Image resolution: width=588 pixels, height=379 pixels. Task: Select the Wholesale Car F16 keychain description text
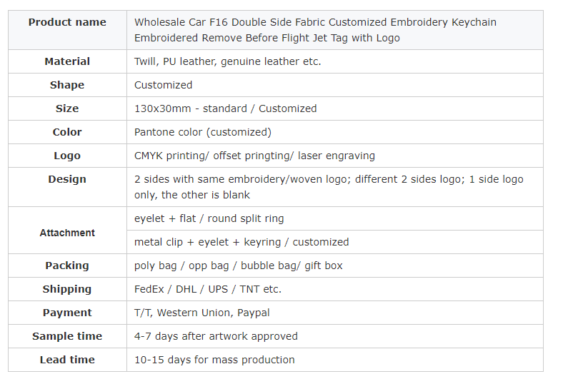coord(315,30)
